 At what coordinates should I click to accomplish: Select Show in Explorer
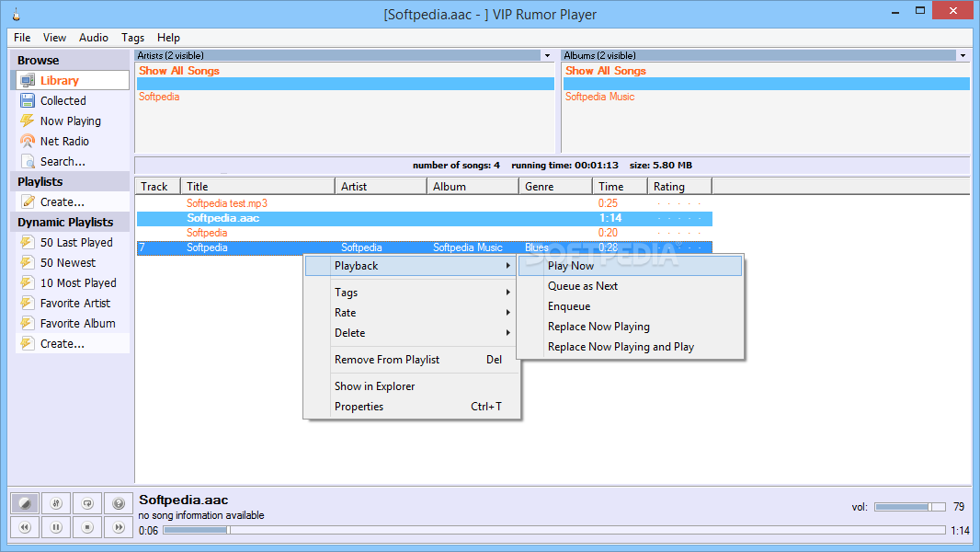413,386
